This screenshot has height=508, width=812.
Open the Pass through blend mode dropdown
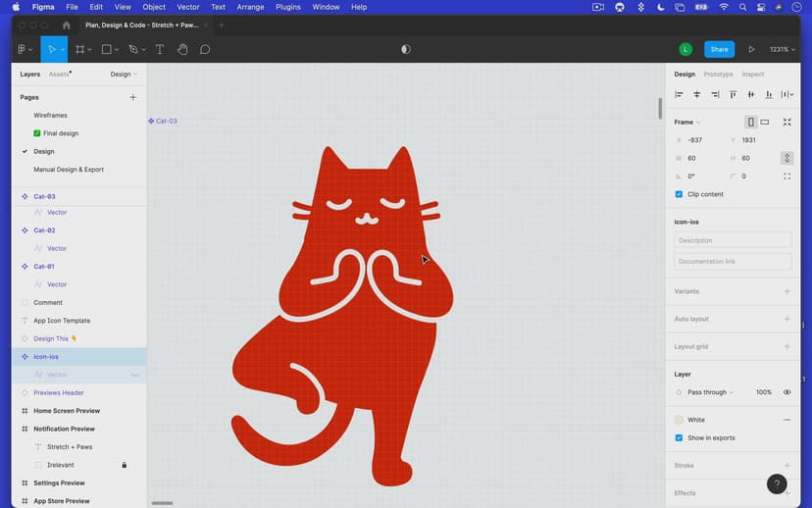(709, 392)
